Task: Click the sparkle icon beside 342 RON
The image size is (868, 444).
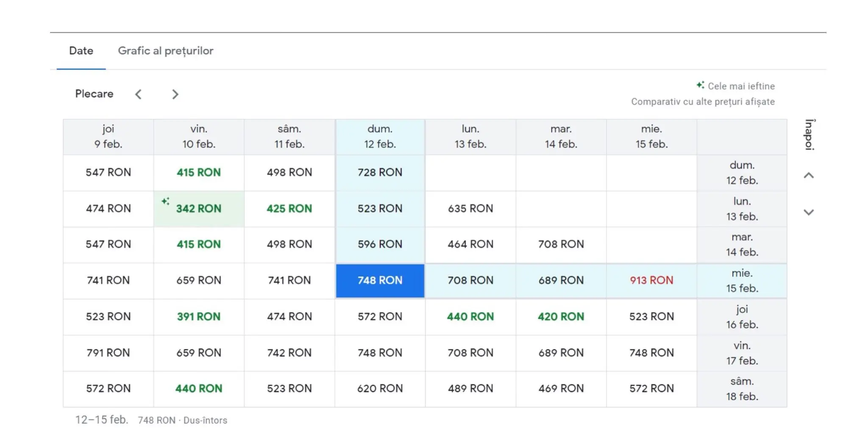Action: tap(166, 201)
